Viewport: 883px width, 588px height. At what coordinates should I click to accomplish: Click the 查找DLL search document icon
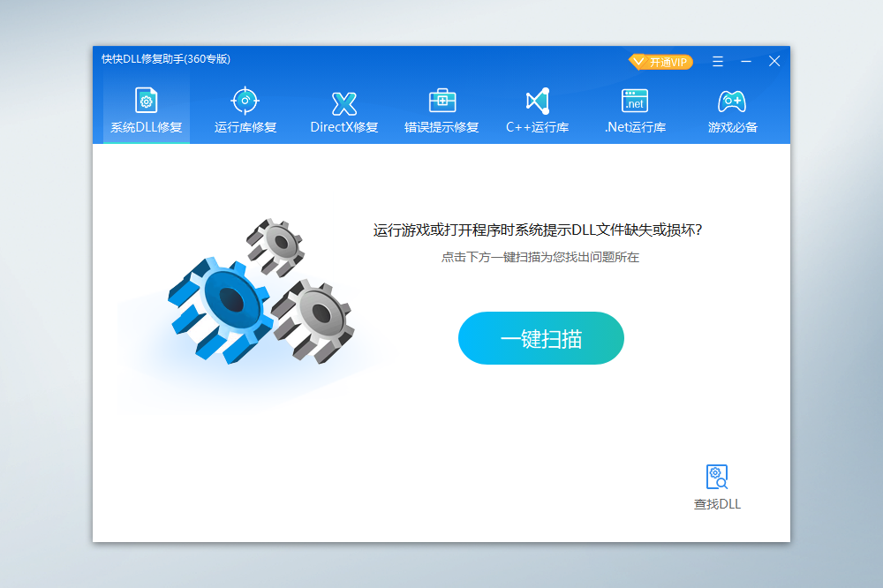(x=717, y=477)
